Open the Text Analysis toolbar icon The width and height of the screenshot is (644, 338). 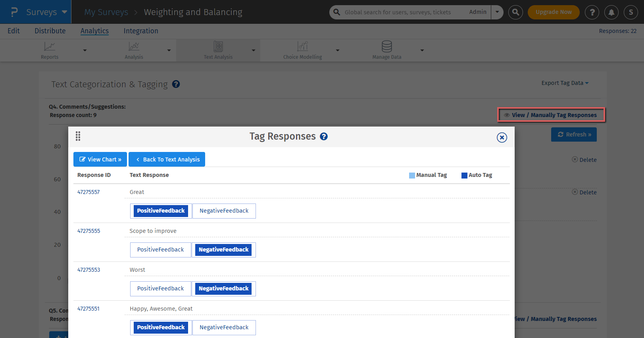pyautogui.click(x=218, y=47)
